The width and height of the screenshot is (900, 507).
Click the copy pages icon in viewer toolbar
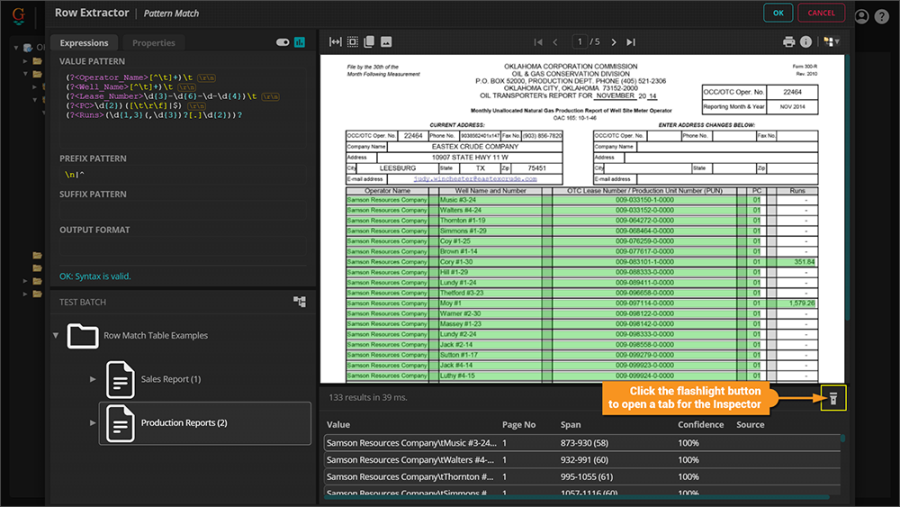[x=369, y=42]
